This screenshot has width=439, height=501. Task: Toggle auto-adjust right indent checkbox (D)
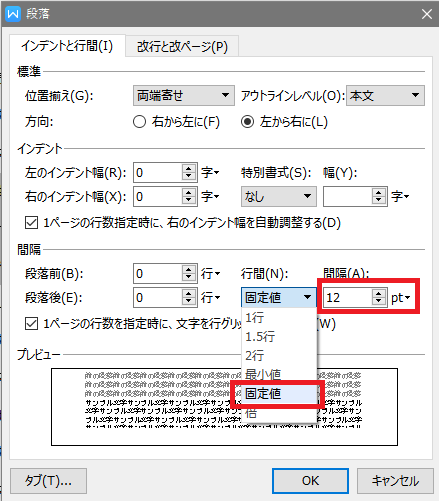coord(31,223)
